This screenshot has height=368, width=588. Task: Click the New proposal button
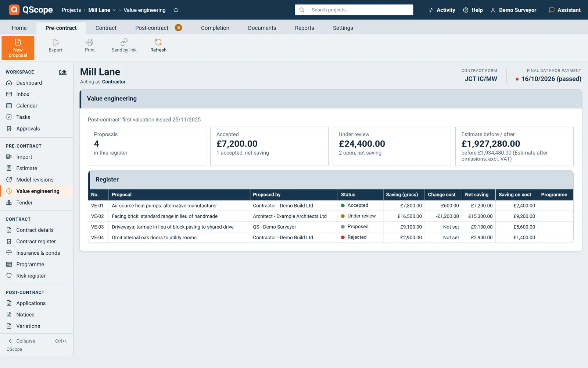(x=18, y=48)
